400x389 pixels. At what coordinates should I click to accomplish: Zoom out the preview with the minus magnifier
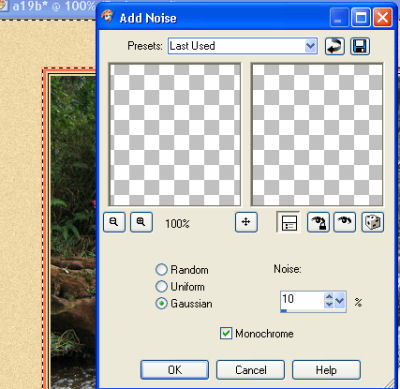114,222
